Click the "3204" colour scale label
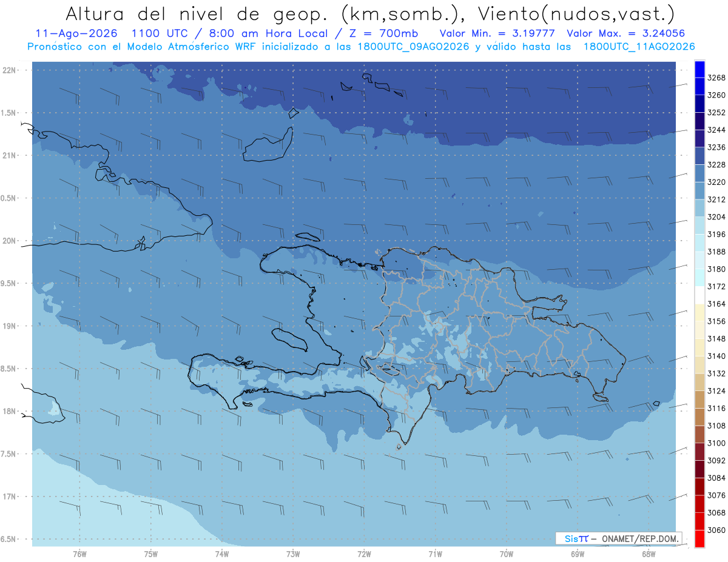This screenshot has width=728, height=562. tap(716, 217)
